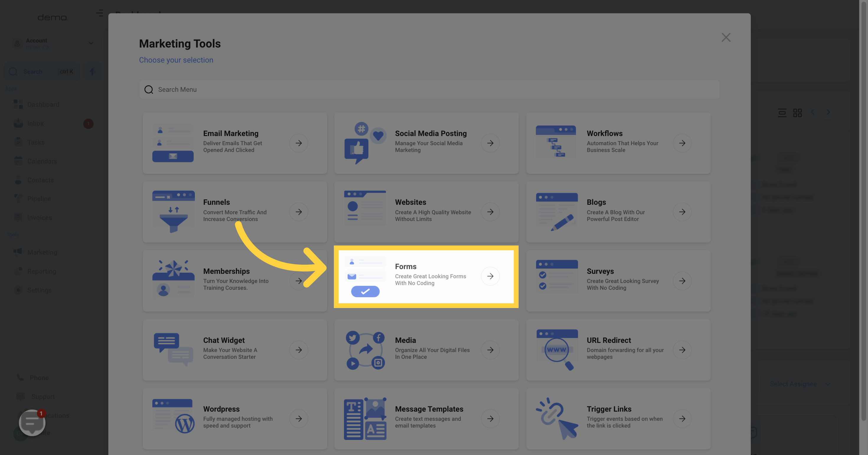The width and height of the screenshot is (868, 455).
Task: Switch to grid view icon in dashboard
Action: 797,112
